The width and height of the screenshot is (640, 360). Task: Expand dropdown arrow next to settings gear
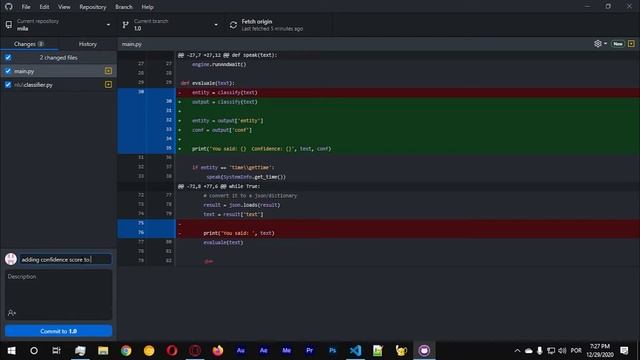point(605,44)
